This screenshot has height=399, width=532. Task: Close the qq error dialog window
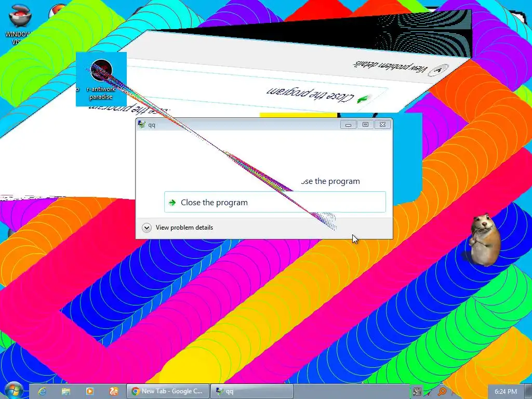382,125
